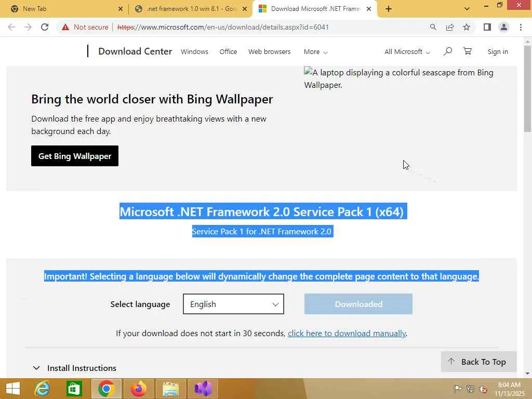Expand the All Microsoft dropdown

[407, 51]
